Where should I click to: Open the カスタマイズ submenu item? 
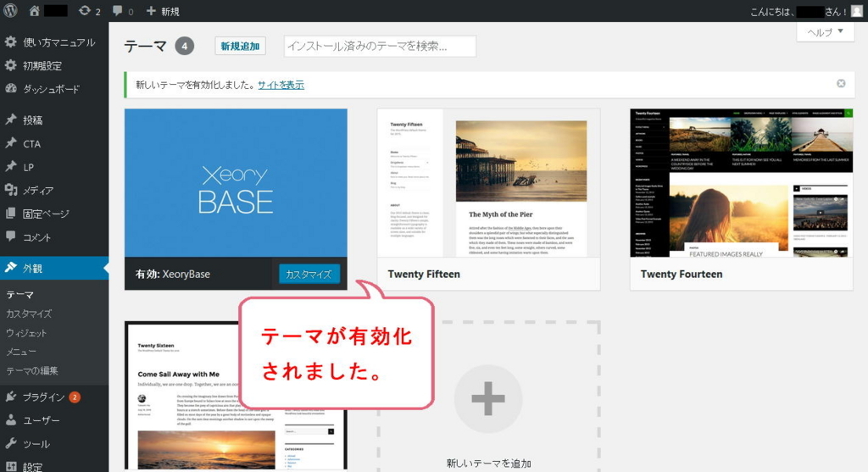click(x=29, y=314)
